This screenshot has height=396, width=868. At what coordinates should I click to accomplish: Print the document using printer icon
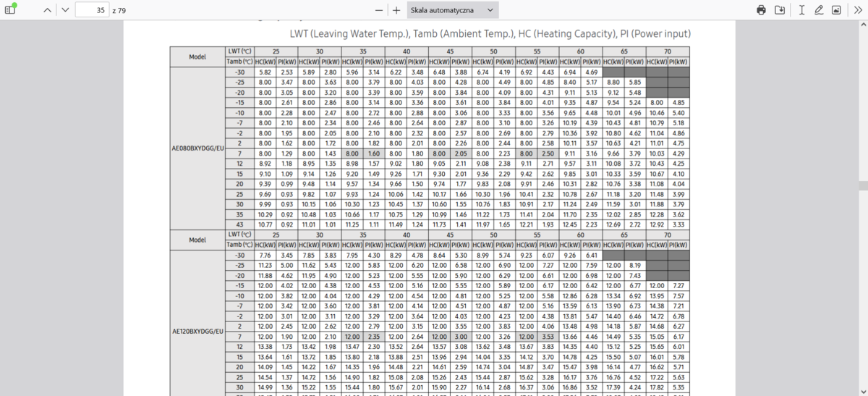pos(761,10)
